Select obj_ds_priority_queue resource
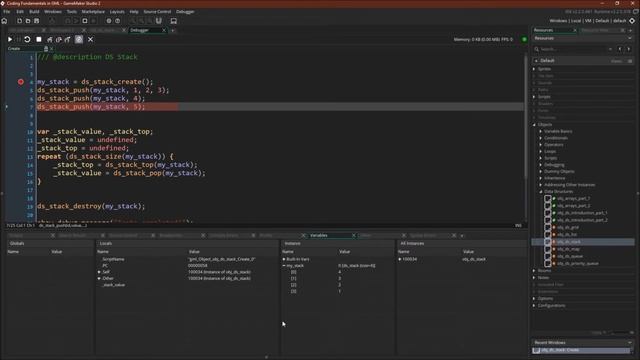The height and width of the screenshot is (360, 640). [578, 264]
